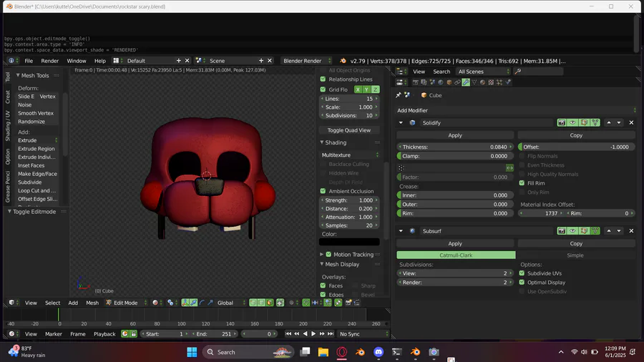644x362 pixels.
Task: Open the Multitexture shading dropdown
Action: coord(349,155)
